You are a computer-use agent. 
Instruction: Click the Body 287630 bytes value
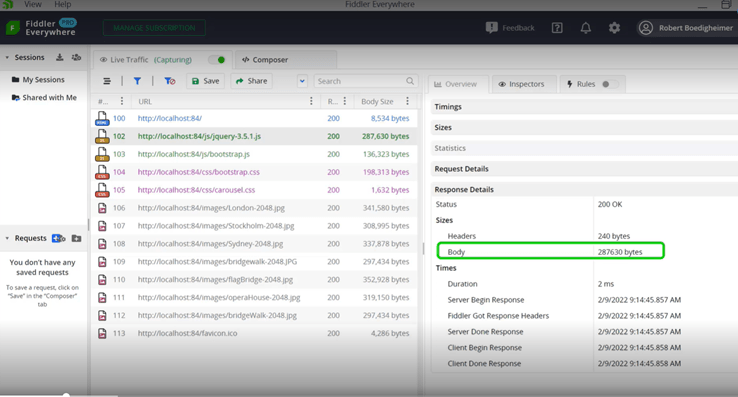(620, 252)
